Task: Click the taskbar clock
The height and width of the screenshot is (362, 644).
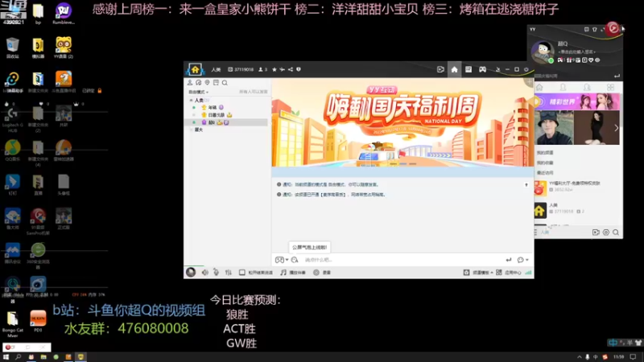Action: coord(618,357)
